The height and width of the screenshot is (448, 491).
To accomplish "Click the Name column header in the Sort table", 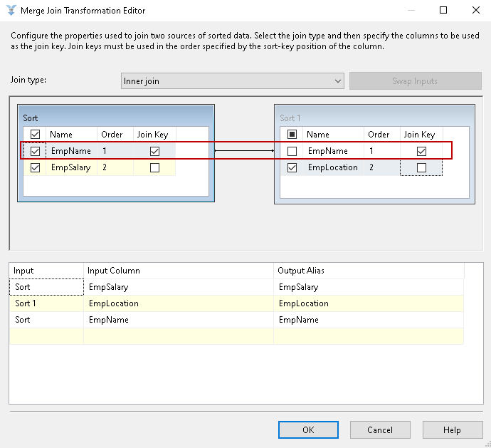I will pyautogui.click(x=71, y=135).
